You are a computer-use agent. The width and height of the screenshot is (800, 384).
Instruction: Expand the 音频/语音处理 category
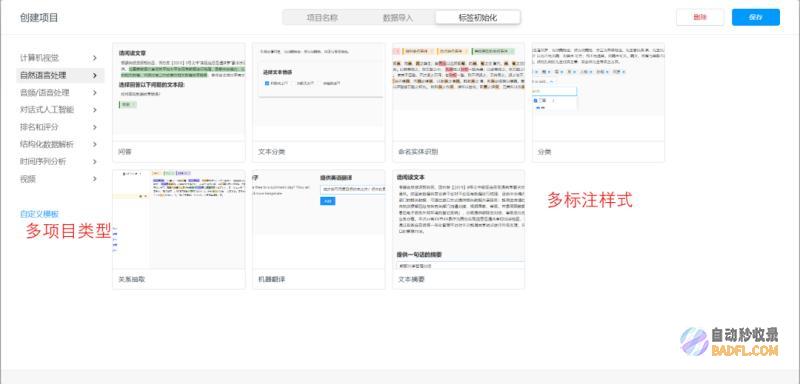(60, 93)
